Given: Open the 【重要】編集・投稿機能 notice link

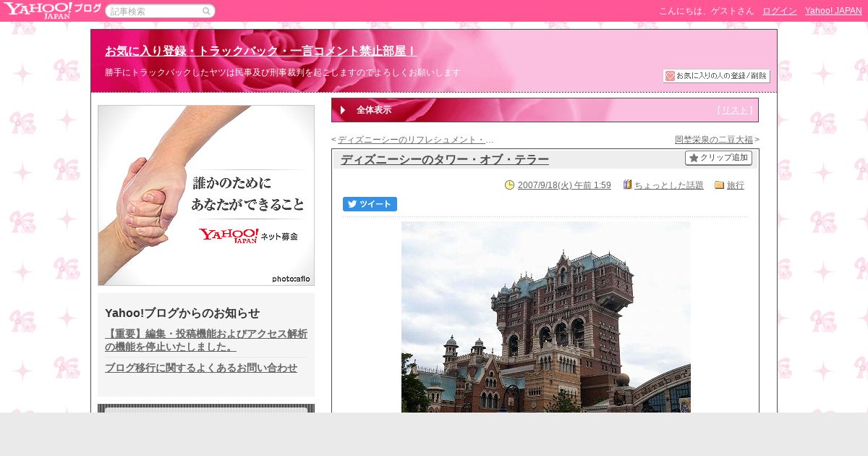Looking at the screenshot, I should point(206,340).
